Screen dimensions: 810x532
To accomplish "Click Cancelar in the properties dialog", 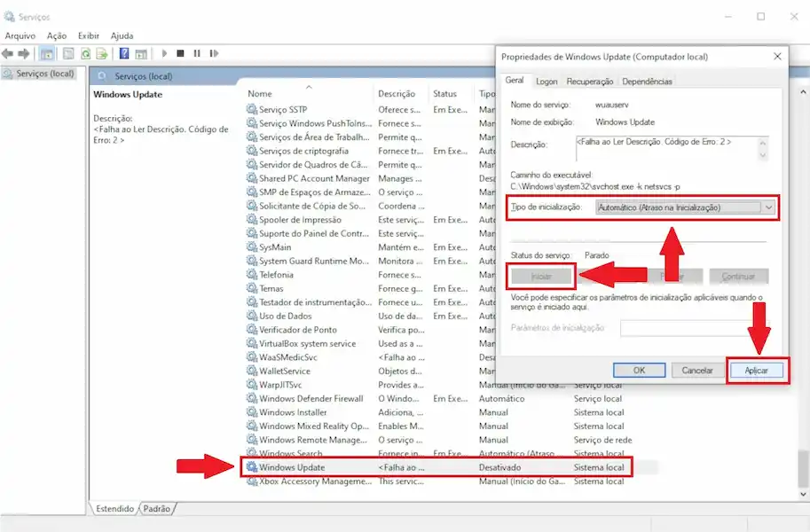I will 696,371.
